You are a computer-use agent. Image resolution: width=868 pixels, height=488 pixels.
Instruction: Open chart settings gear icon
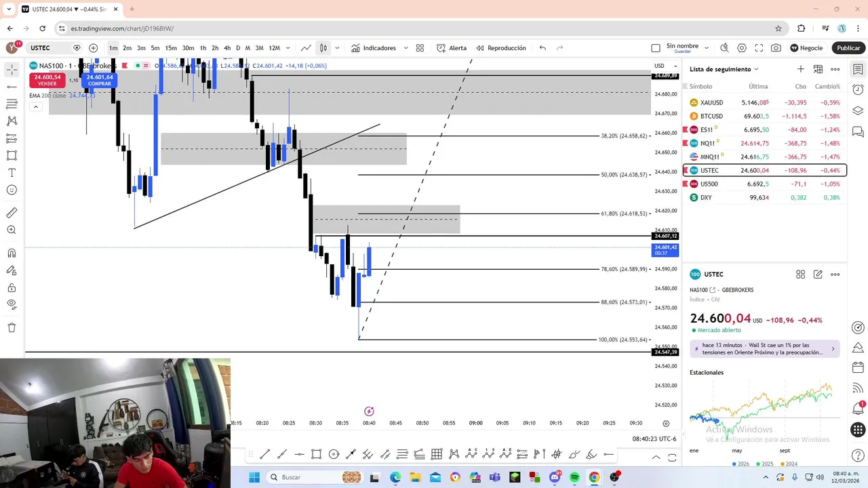click(x=742, y=48)
